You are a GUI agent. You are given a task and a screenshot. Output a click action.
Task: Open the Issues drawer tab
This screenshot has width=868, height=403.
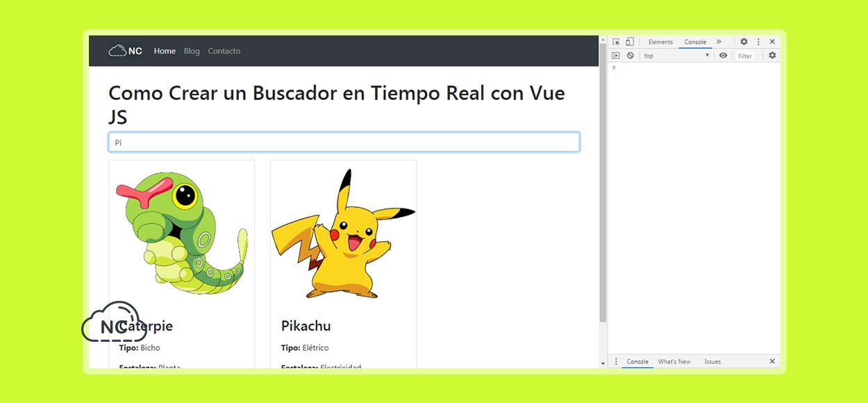[x=712, y=361]
